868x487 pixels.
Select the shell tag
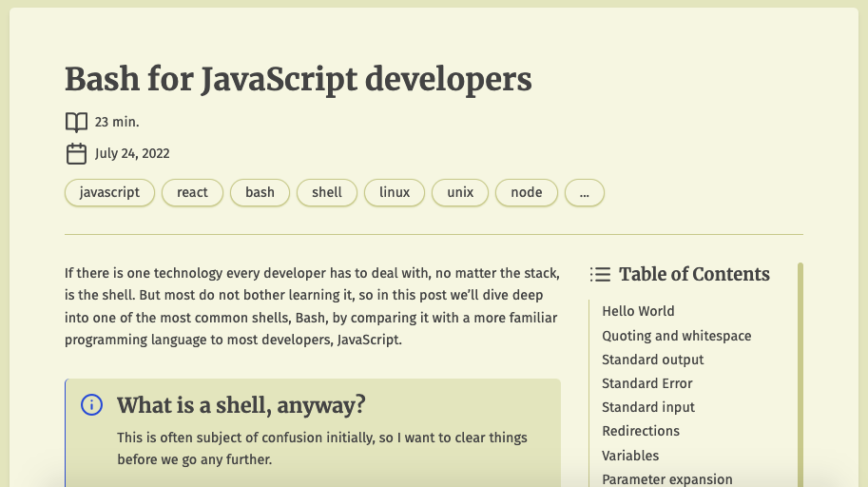tap(327, 192)
